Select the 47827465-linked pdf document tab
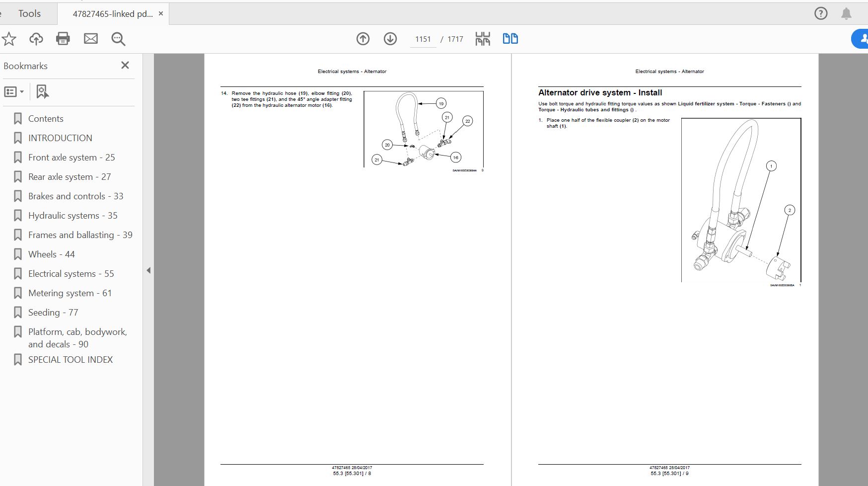868x486 pixels. pos(113,13)
